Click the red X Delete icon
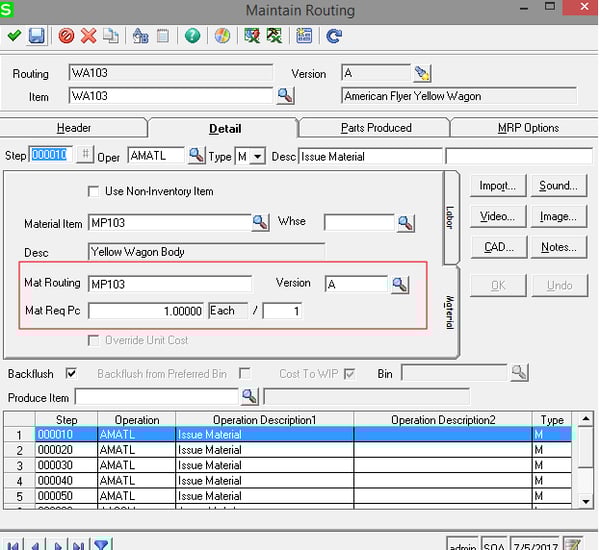Viewport: 600px width, 550px height. [88, 36]
